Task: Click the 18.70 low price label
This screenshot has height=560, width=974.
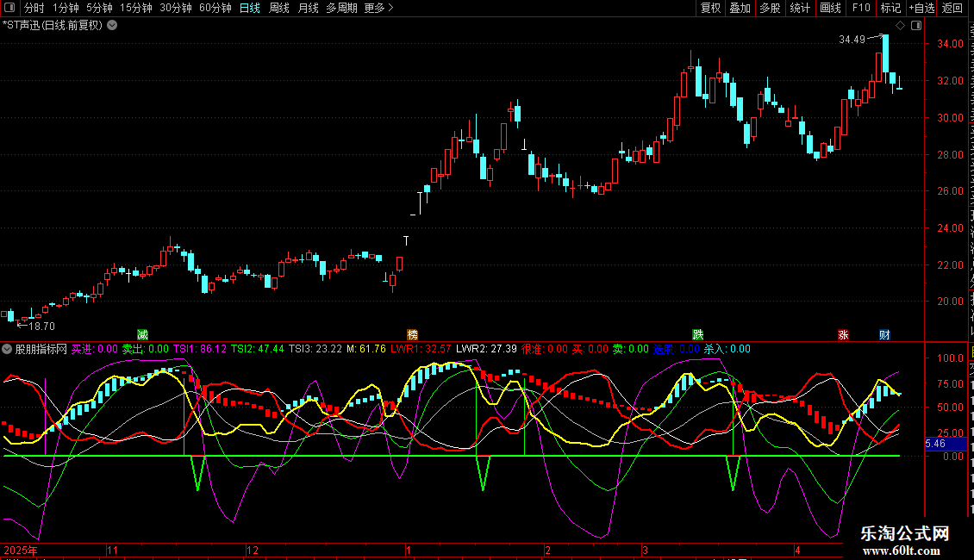Action: point(41,327)
